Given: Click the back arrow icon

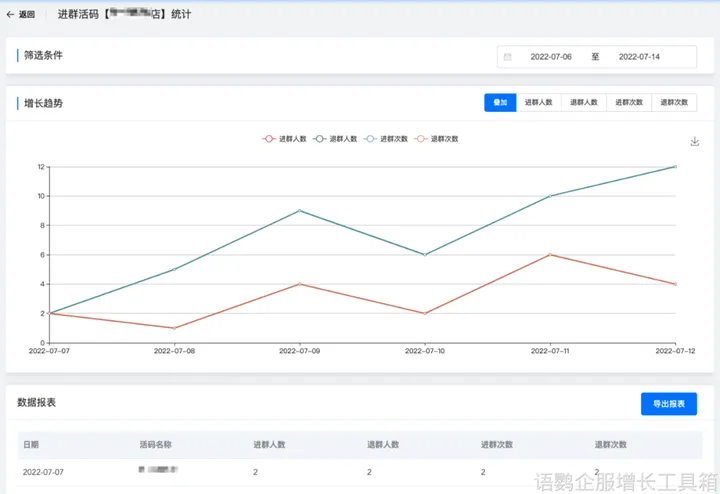Looking at the screenshot, I should pos(11,15).
